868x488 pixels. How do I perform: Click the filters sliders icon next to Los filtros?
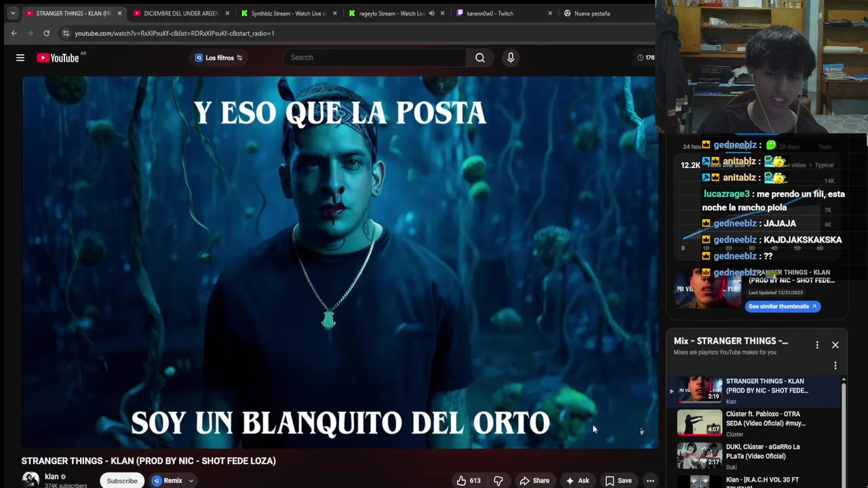point(239,58)
